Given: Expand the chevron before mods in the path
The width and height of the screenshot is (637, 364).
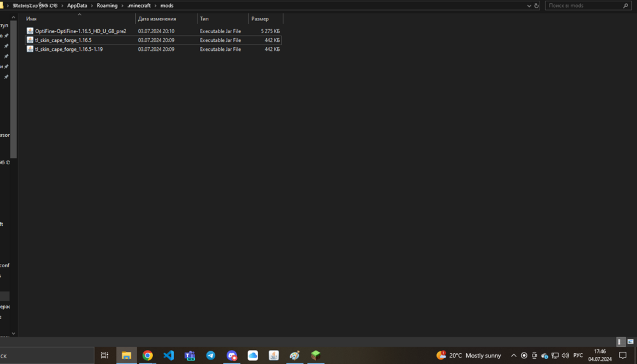Looking at the screenshot, I should (155, 6).
